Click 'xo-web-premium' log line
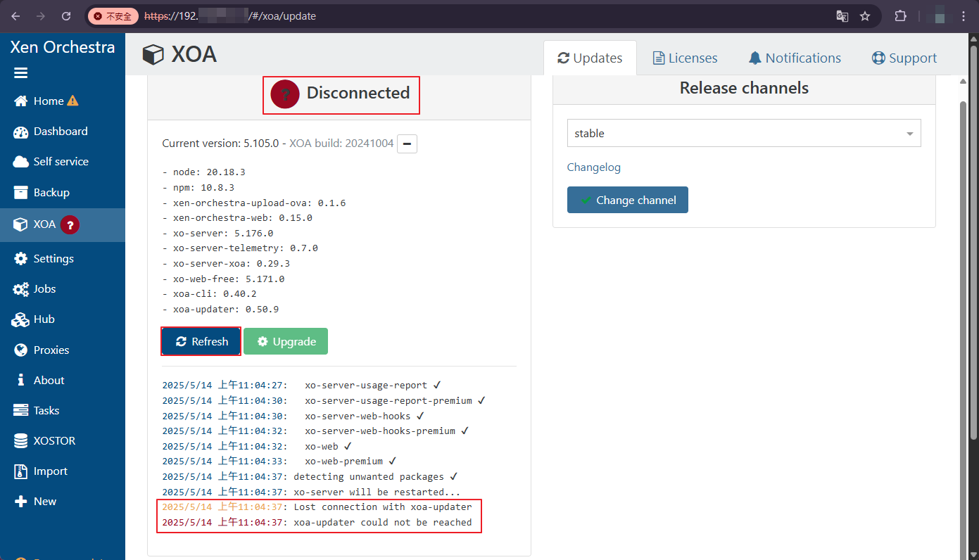 tap(344, 462)
